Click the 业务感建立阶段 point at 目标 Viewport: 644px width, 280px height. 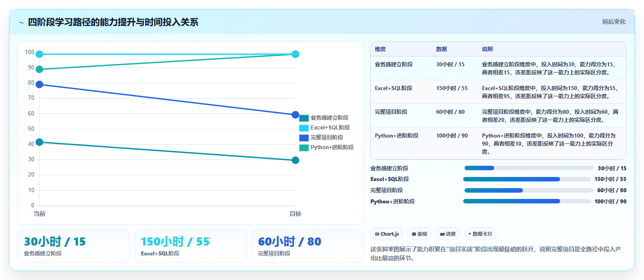[x=295, y=160]
